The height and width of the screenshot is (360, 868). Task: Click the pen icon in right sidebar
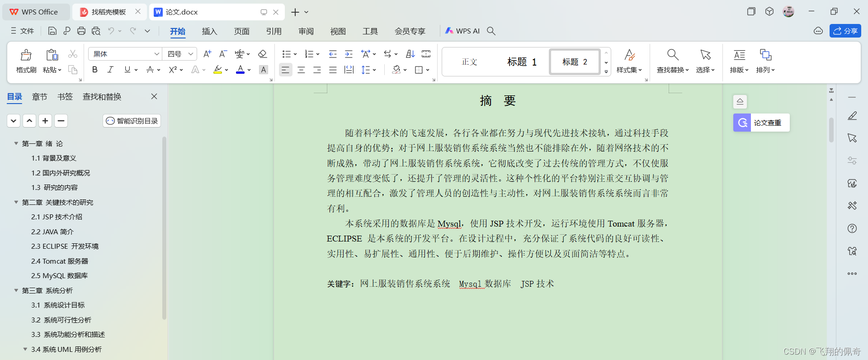(x=852, y=116)
